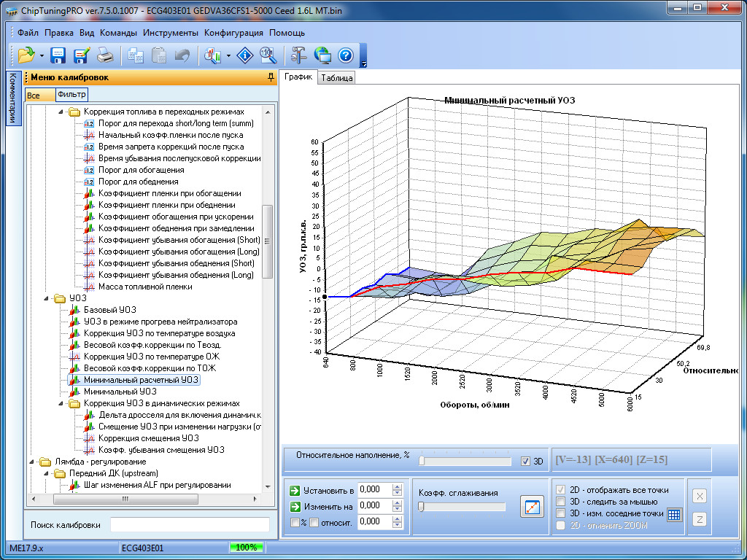This screenshot has width=747, height=560.
Task: Switch to the Таблица tab
Action: point(336,78)
